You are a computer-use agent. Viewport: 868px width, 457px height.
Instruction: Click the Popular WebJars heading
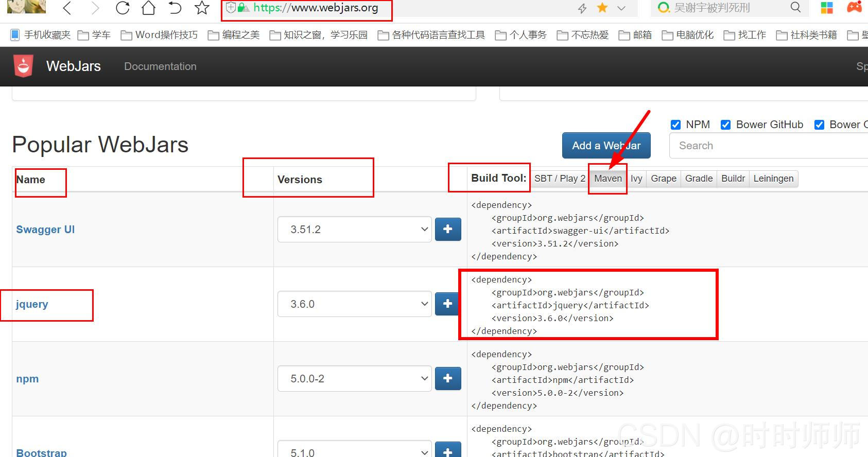click(x=100, y=145)
